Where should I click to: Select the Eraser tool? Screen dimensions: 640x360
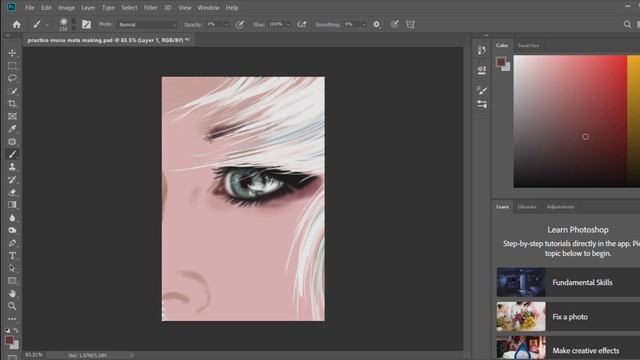[12, 192]
